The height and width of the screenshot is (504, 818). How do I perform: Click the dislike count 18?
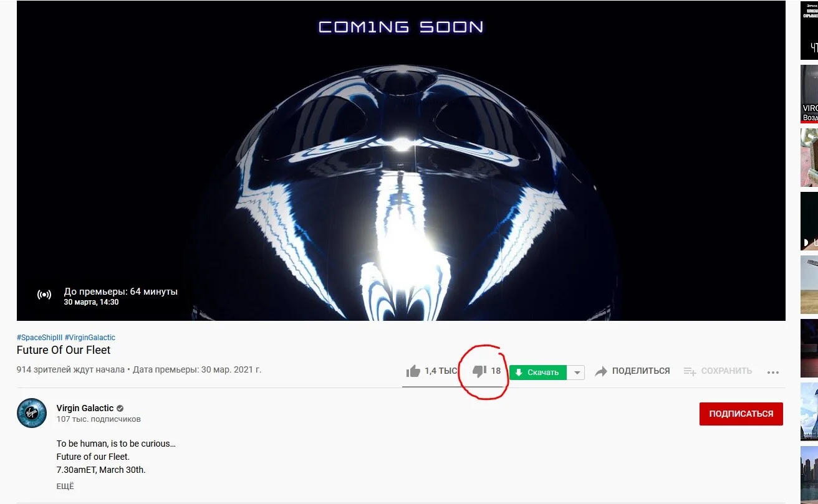click(496, 371)
